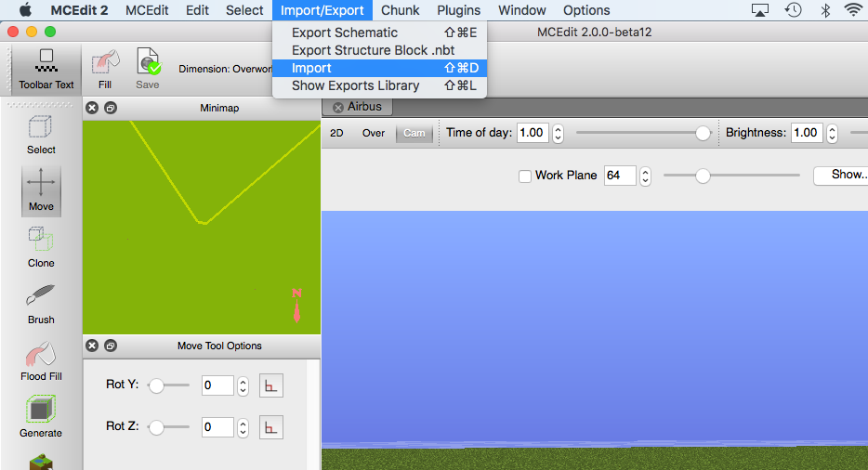Pick the Brush tool

pos(41,305)
